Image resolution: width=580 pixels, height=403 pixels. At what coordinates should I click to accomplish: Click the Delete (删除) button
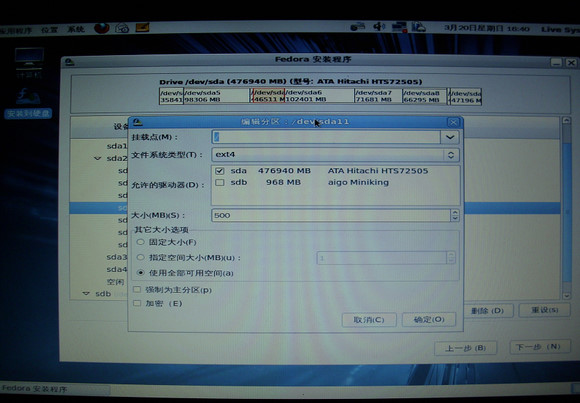tap(488, 311)
